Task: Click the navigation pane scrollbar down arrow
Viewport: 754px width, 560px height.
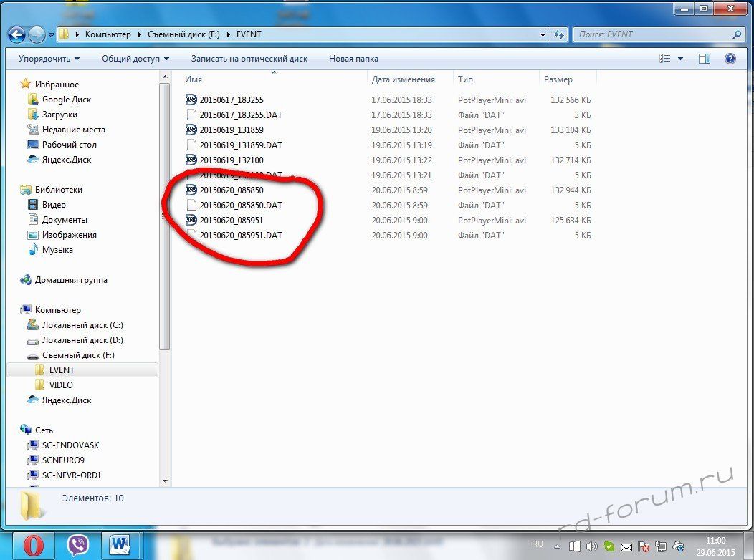Action: pyautogui.click(x=165, y=481)
